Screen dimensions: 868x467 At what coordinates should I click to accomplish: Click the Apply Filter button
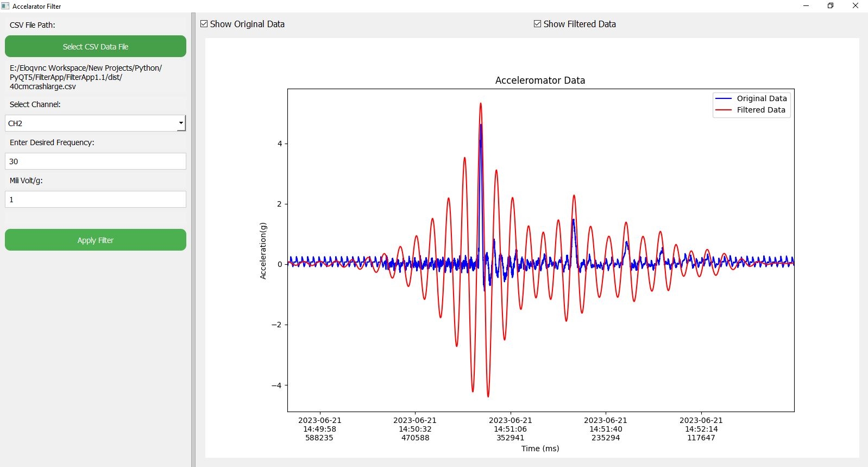[x=96, y=240]
